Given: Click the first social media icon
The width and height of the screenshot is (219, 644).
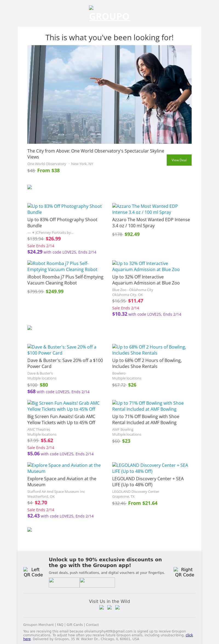Looking at the screenshot, I should point(102,607).
